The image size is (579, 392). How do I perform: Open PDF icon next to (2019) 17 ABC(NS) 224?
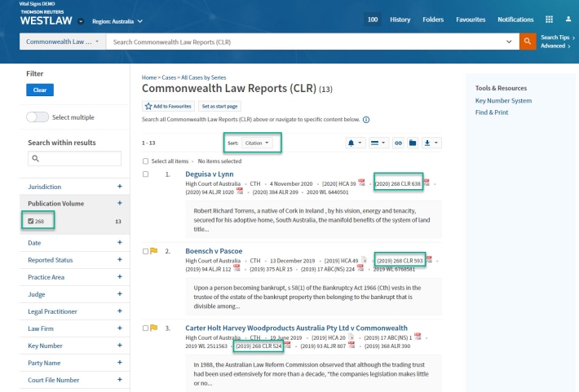[x=360, y=268]
